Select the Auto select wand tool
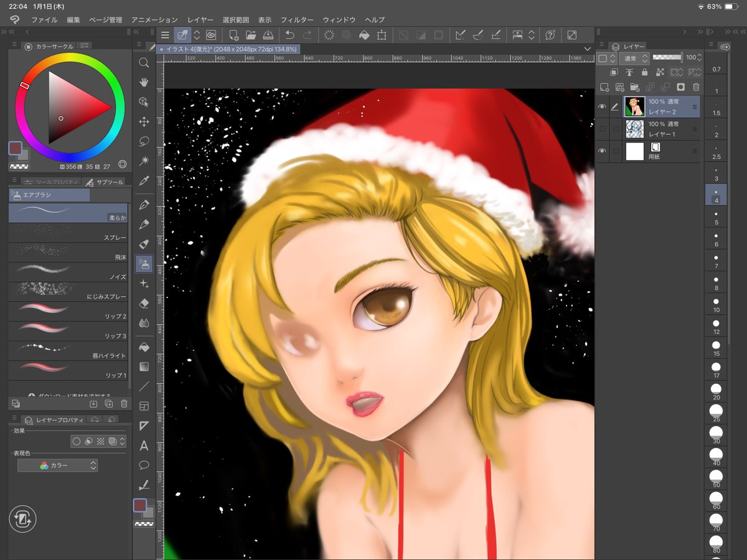Screen dimensions: 747x560 144,161
